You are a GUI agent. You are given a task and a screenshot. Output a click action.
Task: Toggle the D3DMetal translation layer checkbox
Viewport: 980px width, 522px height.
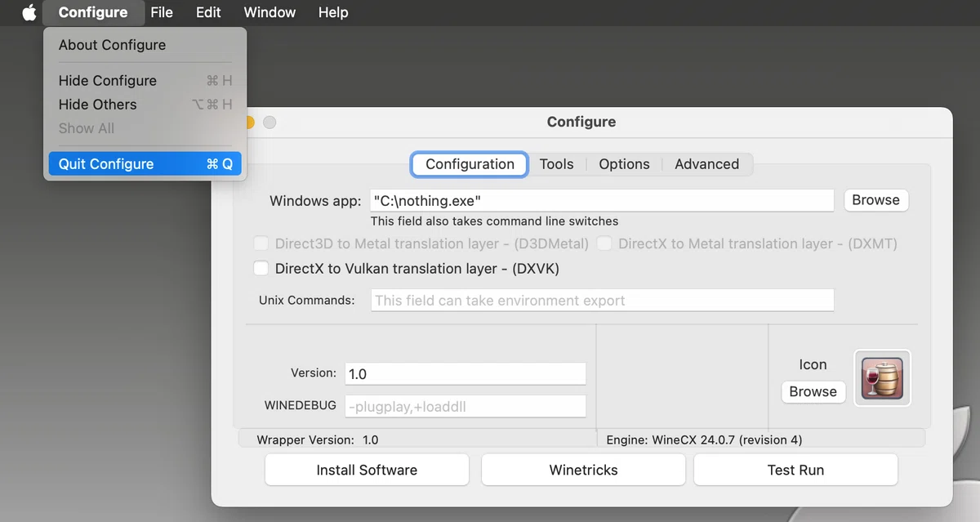tap(261, 243)
